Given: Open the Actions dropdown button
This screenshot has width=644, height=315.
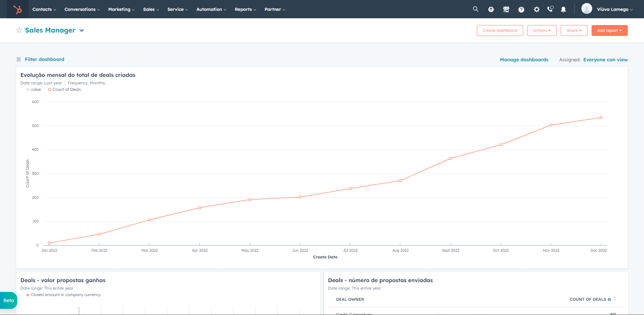Looking at the screenshot, I should point(542,30).
